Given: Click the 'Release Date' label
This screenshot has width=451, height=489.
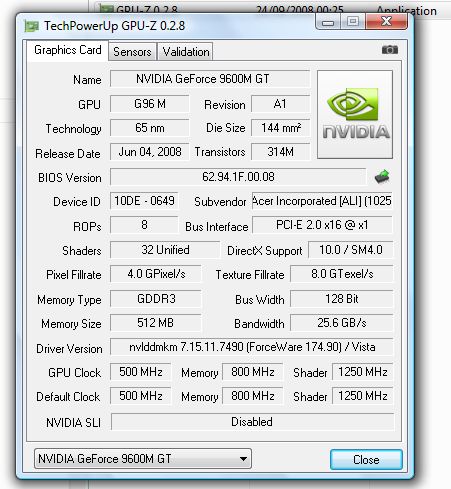Looking at the screenshot, I should (68, 154).
